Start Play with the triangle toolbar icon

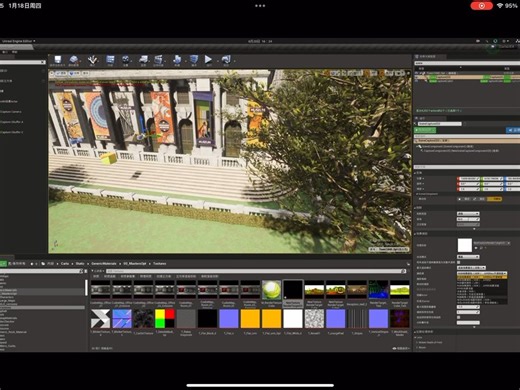[x=208, y=59]
